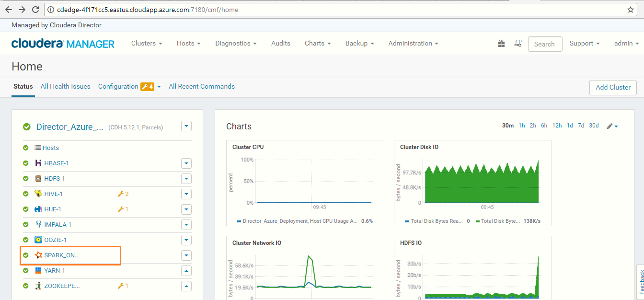Click ZooKeeper configuration wrench warning
Image resolution: width=644 pixels, height=300 pixels.
(123, 286)
